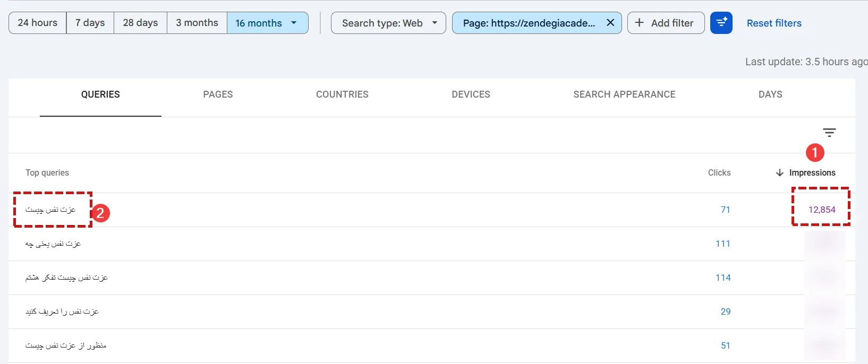This screenshot has width=868, height=364.
Task: Open the DEVICES tab
Action: pos(471,94)
